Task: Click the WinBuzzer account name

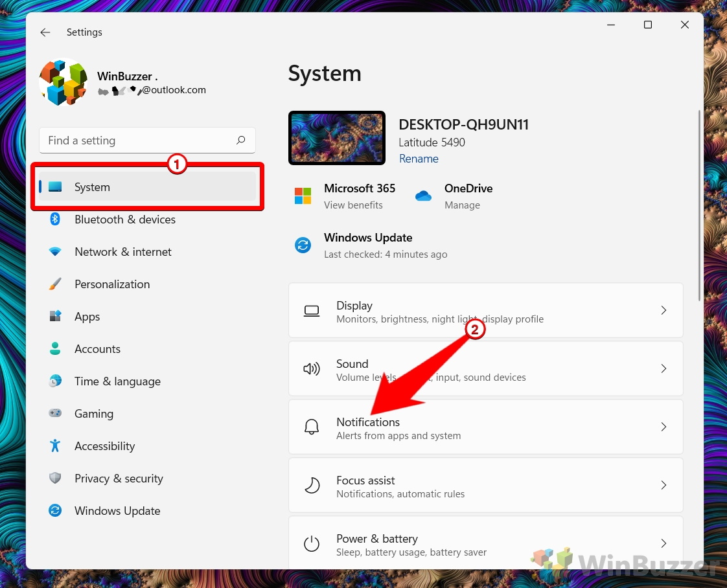Action: click(x=128, y=76)
